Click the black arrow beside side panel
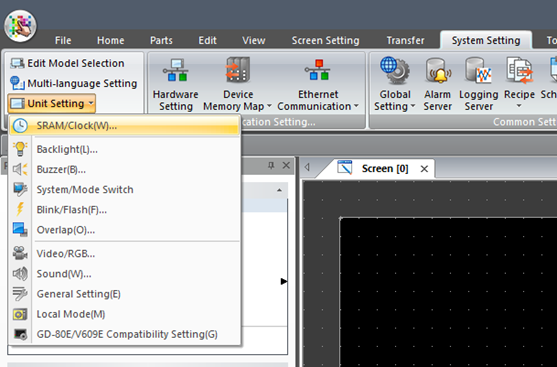 tap(284, 281)
